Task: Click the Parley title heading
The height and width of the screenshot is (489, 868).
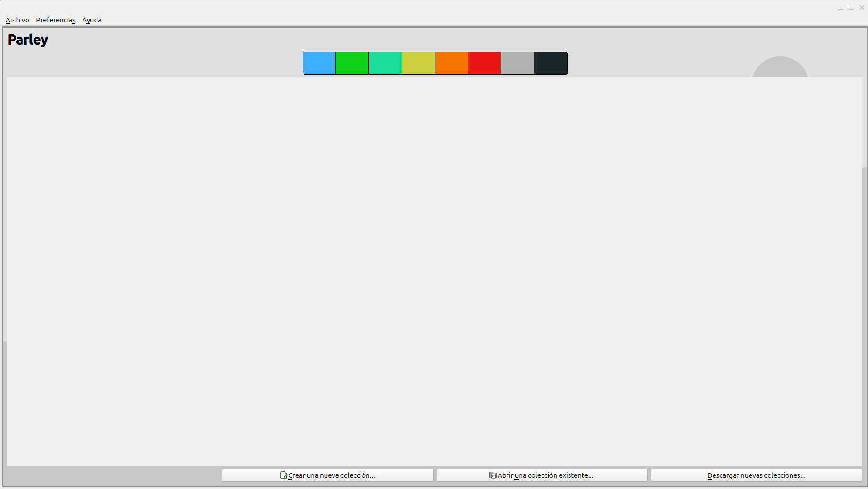Action: [x=28, y=40]
